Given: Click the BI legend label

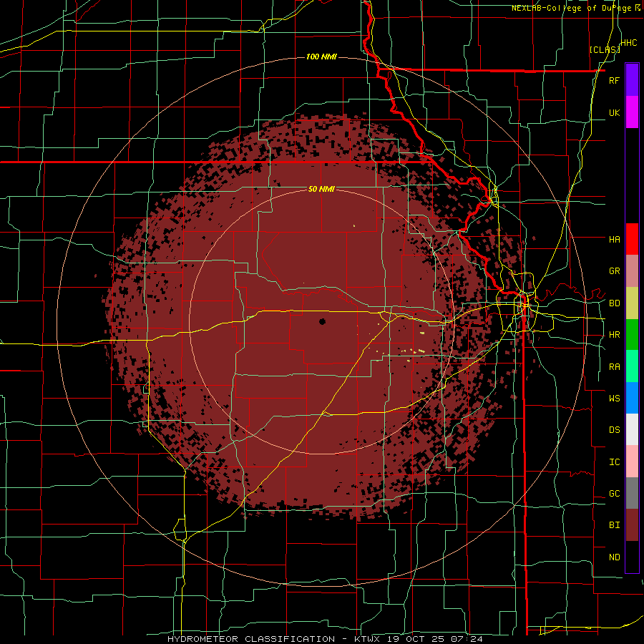Looking at the screenshot, I should (614, 525).
